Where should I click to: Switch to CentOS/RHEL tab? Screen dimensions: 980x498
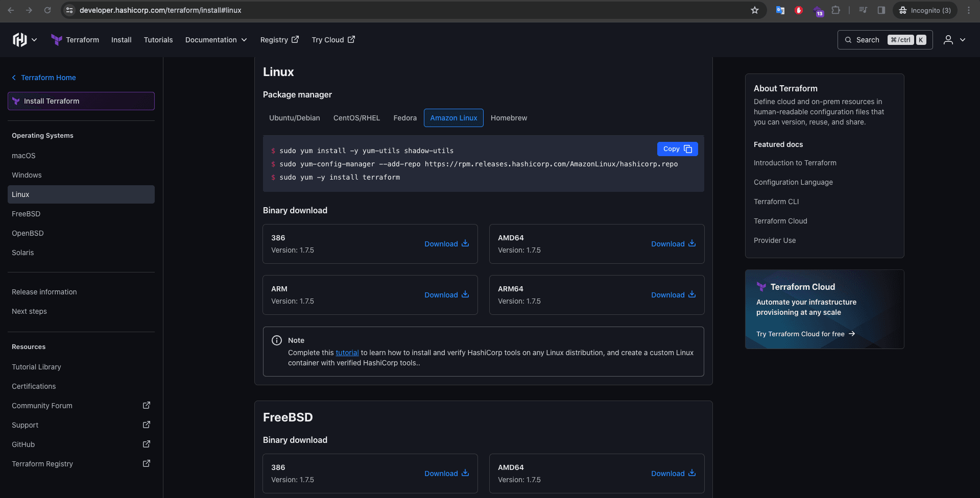(x=356, y=118)
